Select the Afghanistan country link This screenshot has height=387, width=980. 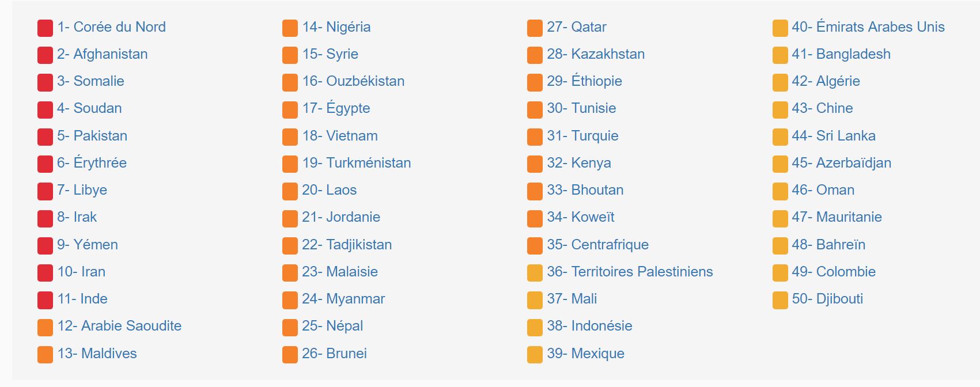103,54
